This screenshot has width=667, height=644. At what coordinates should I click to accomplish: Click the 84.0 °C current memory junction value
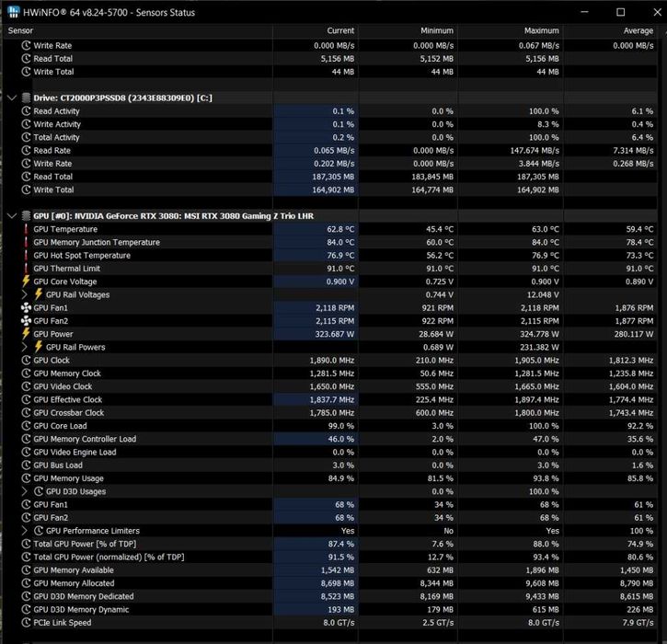tap(340, 242)
